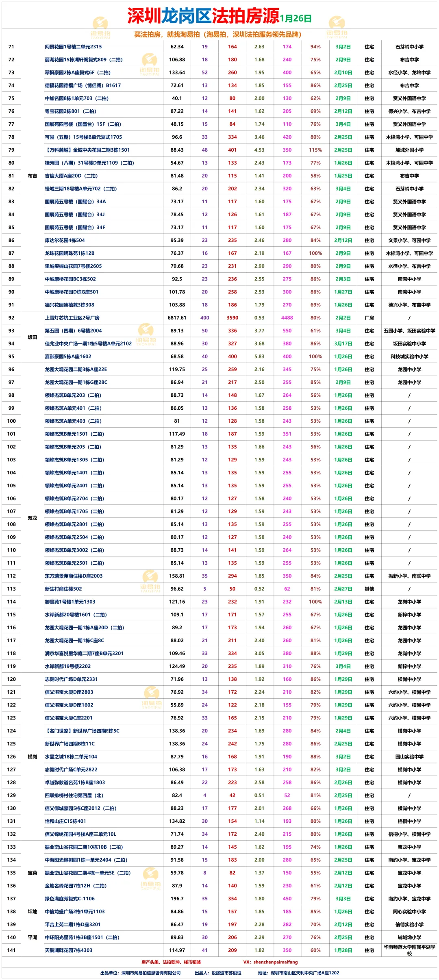Select listing 四联排榜村住宅第四层(北)

click(74, 795)
